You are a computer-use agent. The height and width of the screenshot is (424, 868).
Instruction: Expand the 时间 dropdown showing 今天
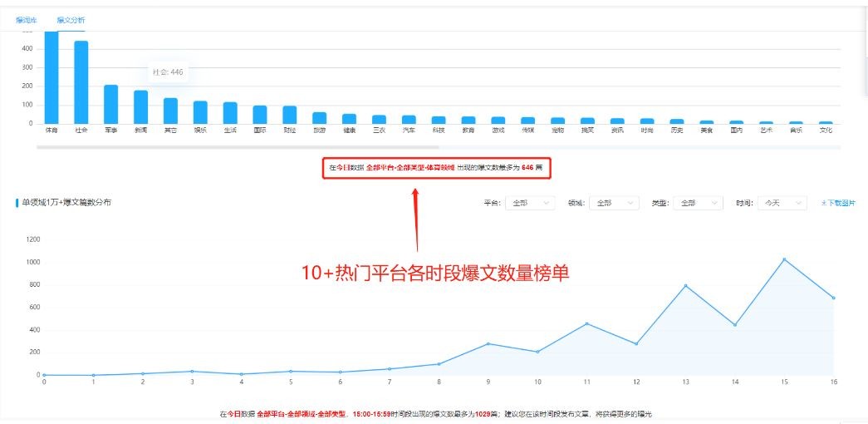coord(782,203)
